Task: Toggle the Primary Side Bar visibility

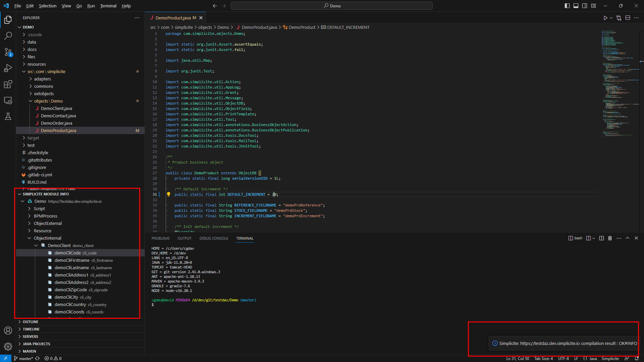Action: coord(567,6)
